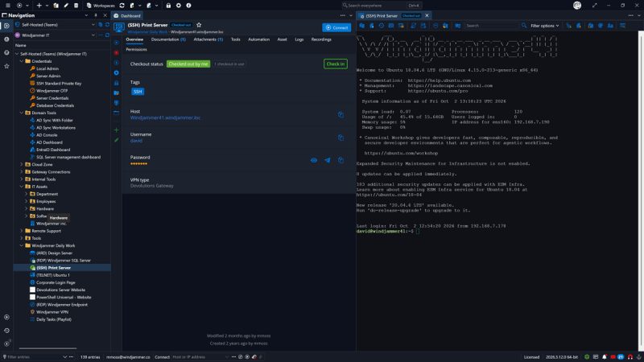Copy the password with copy icon
The width and height of the screenshot is (644, 362).
point(341,160)
